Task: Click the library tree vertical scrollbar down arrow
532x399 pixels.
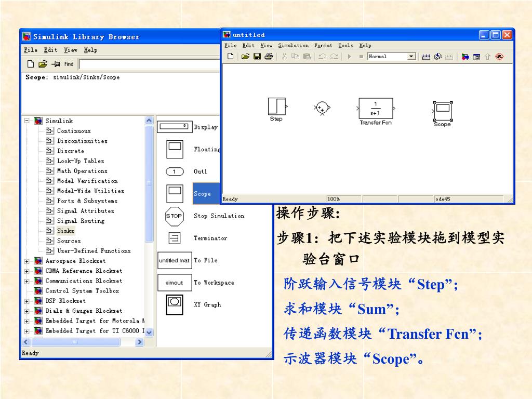Action: pos(149,332)
